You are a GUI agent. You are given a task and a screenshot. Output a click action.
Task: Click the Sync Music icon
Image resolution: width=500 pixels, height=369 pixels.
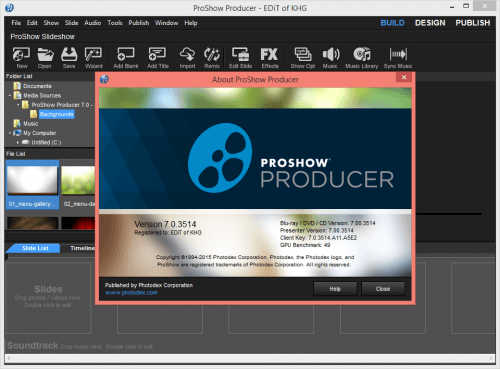pyautogui.click(x=398, y=58)
